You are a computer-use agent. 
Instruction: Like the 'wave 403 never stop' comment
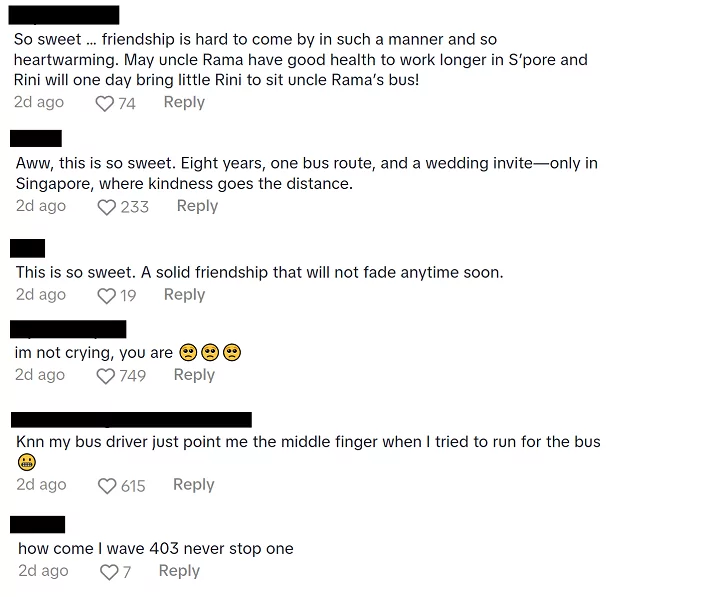[109, 572]
